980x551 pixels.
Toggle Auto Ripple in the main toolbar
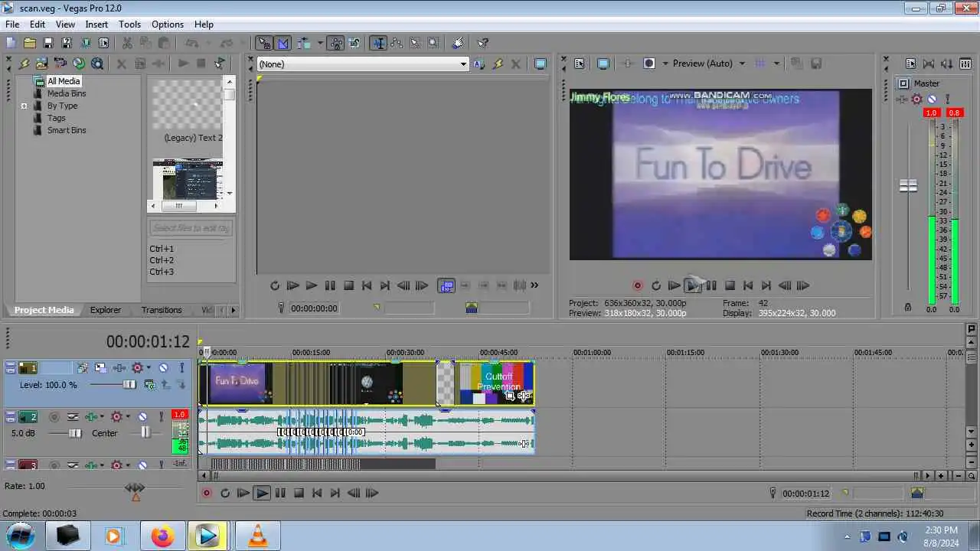tap(303, 44)
